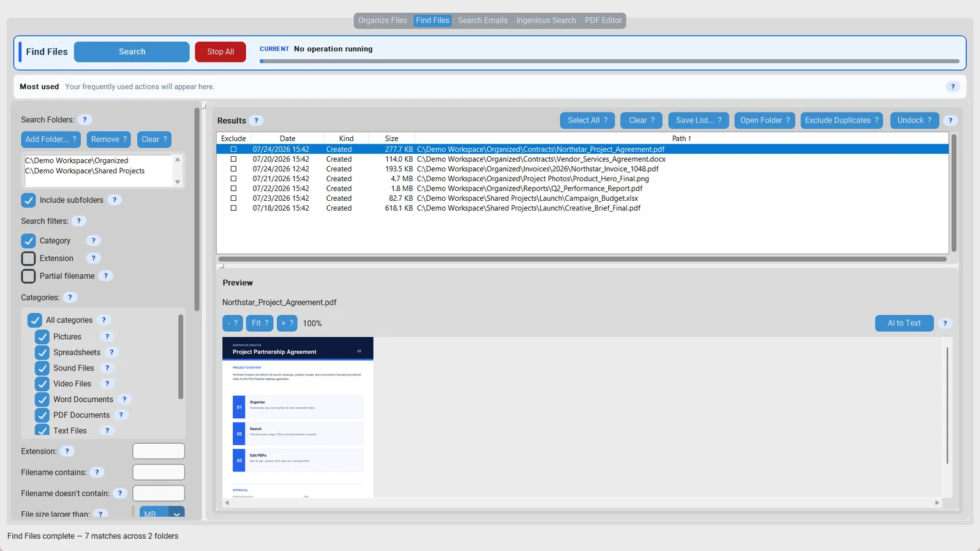Click Add Folder button

pyautogui.click(x=51, y=140)
